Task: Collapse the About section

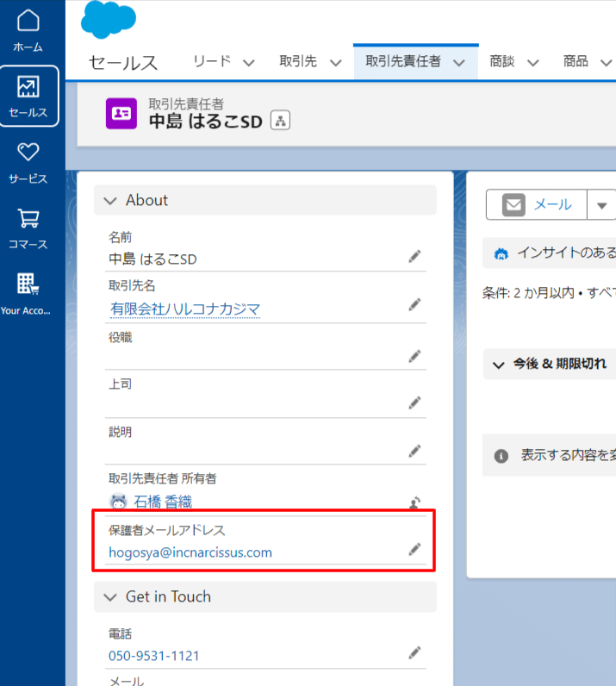Action: click(x=110, y=201)
